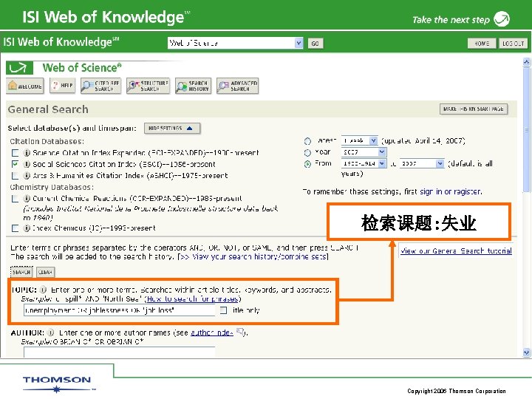The width and height of the screenshot is (532, 399).
Task: Click the scrollbar down arrow
Action: point(526,352)
